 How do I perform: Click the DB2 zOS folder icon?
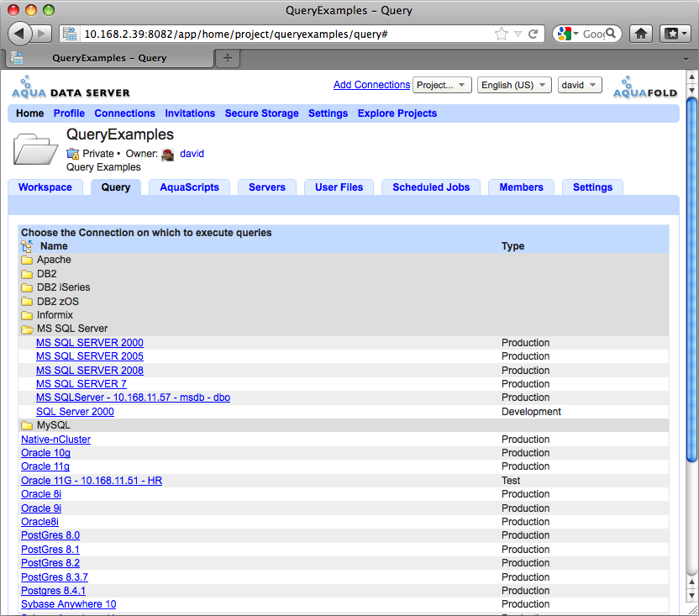27,302
